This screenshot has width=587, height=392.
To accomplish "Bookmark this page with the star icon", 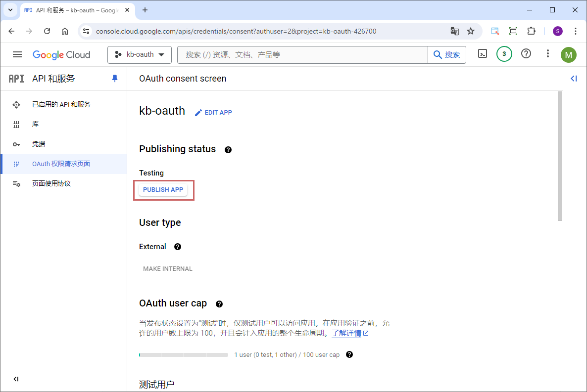I will [x=471, y=31].
